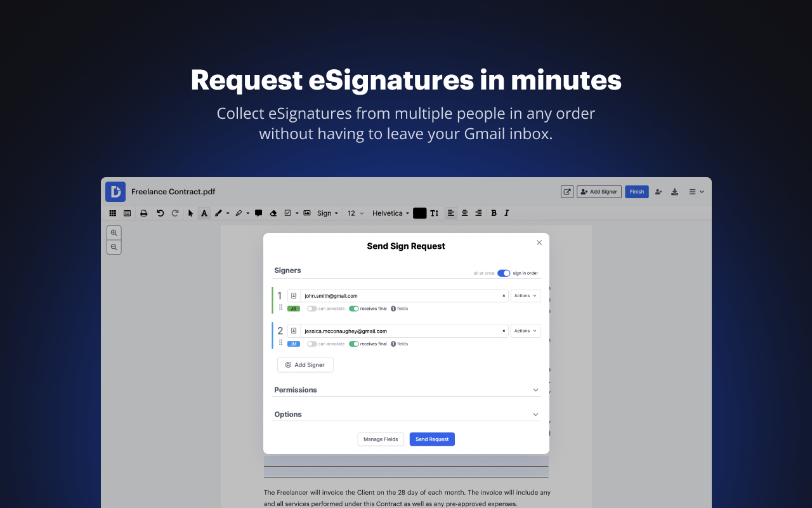The width and height of the screenshot is (812, 508).
Task: Toggle receives final for john.smith
Action: coord(354,309)
